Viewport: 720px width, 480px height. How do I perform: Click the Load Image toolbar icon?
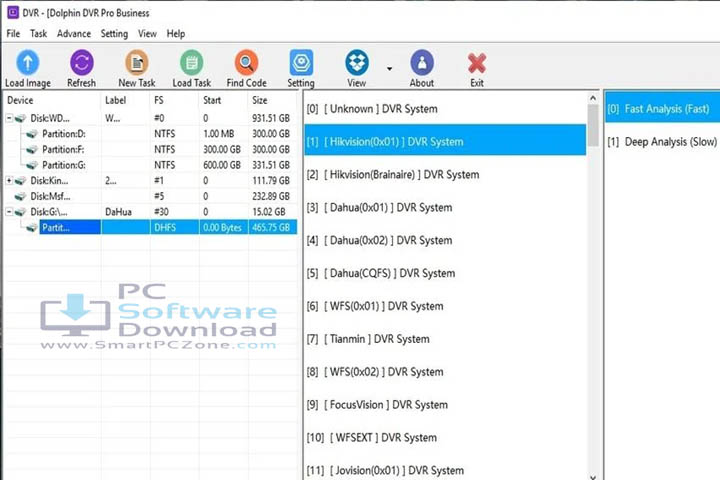coord(28,62)
